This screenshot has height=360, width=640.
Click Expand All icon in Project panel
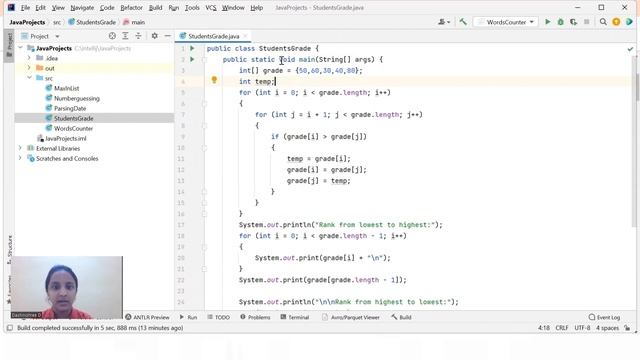[125, 36]
